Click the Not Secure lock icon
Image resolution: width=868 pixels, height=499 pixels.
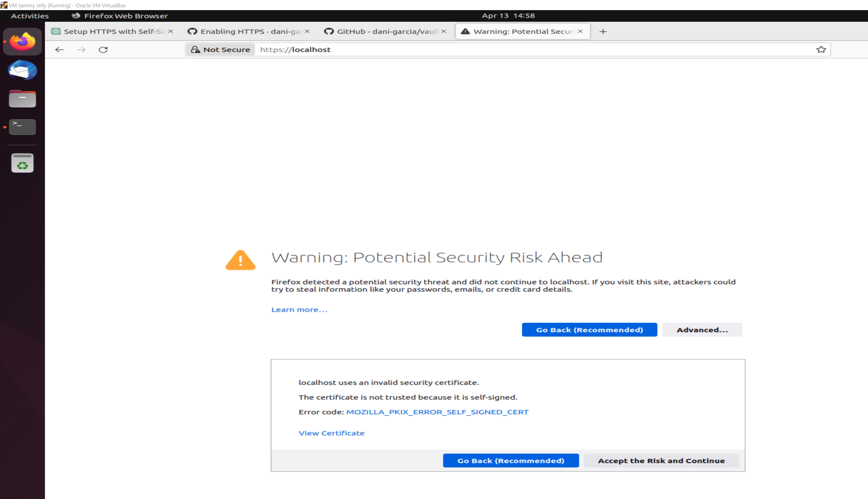196,50
